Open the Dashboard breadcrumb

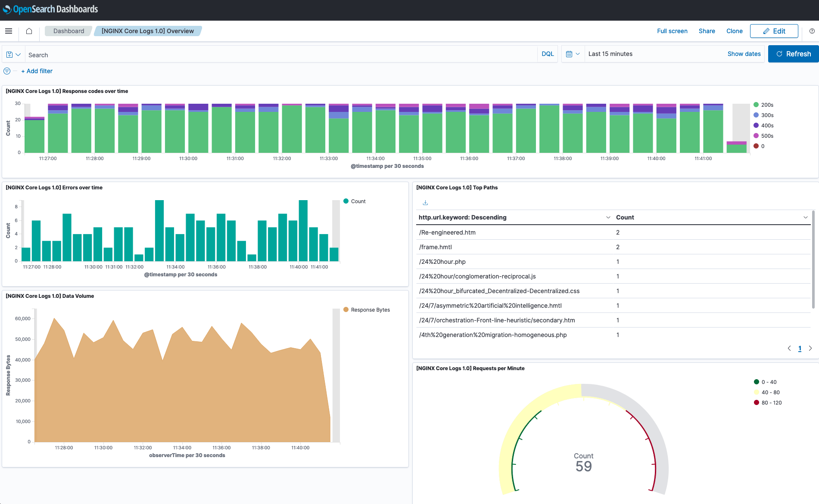[69, 31]
